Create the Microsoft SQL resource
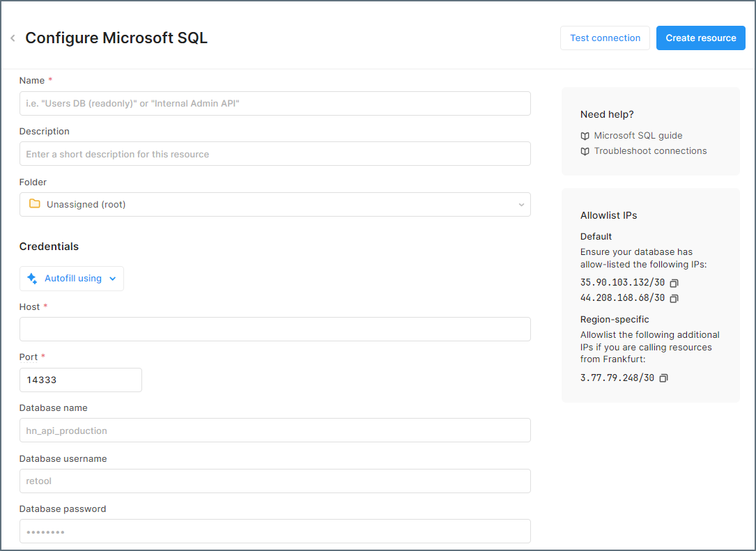 [x=700, y=38]
